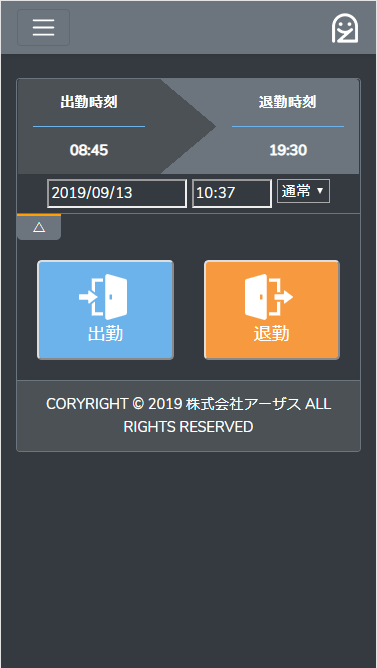Focus the date field showing 2019/09/13
Screen dimensions: 377x668
click(x=117, y=193)
